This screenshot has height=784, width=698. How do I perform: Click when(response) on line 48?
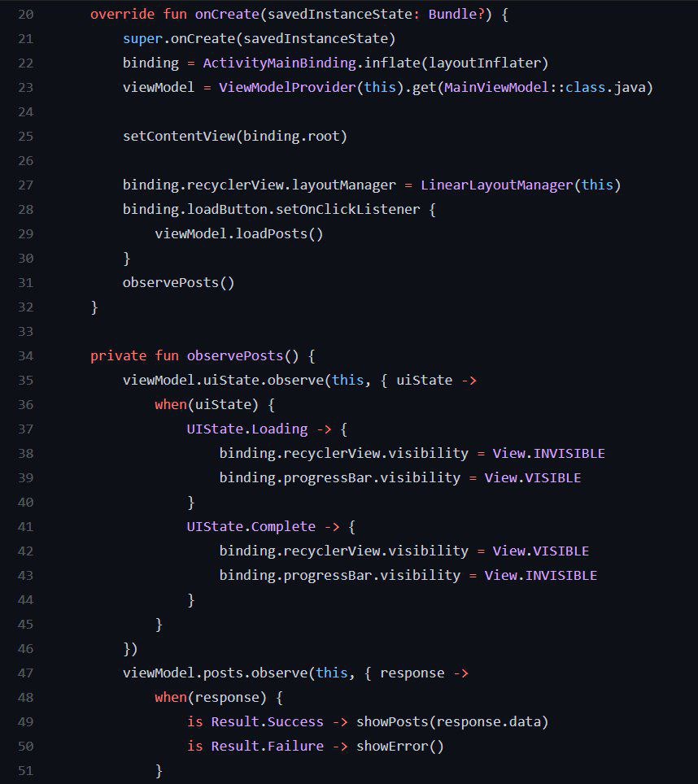(x=211, y=698)
